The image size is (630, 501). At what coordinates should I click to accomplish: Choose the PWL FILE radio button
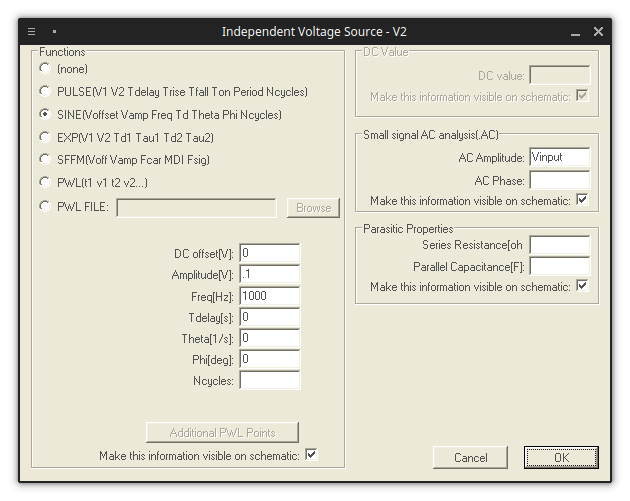pos(45,207)
